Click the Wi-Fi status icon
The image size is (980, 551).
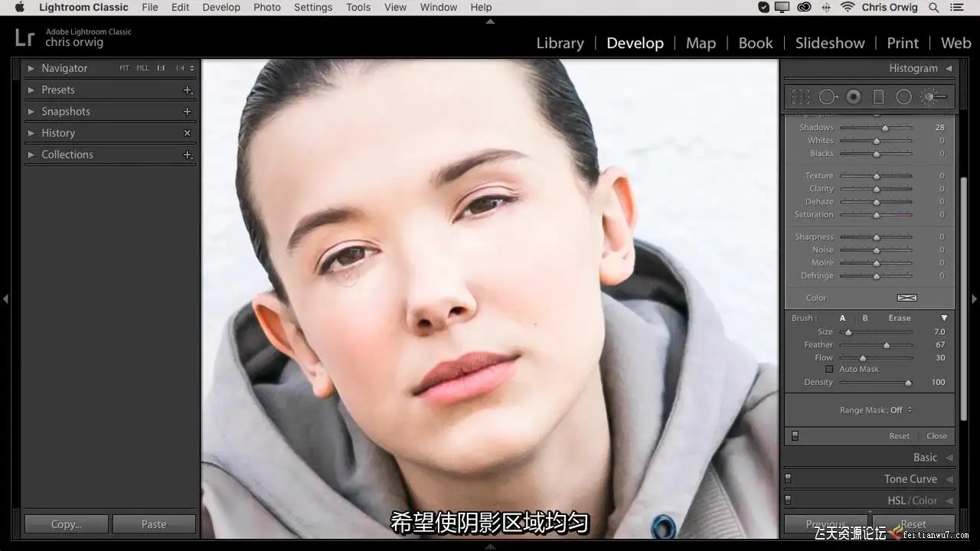tap(848, 8)
